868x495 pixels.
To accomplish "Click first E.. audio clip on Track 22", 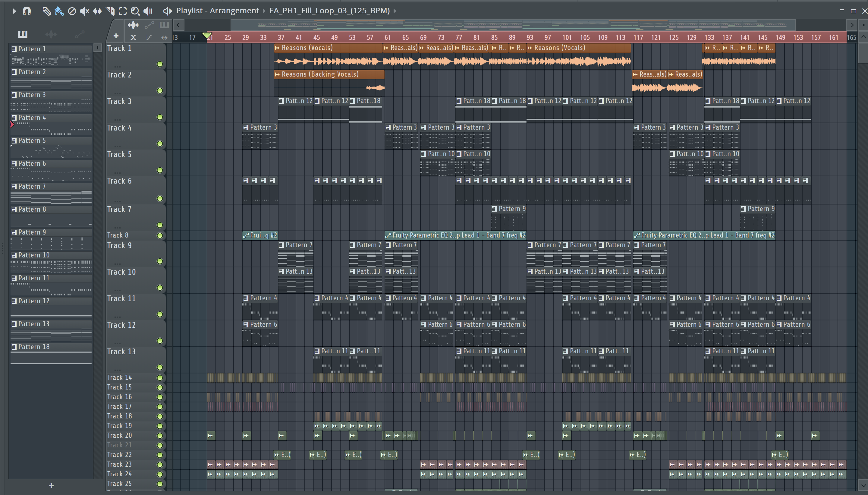I will [282, 455].
